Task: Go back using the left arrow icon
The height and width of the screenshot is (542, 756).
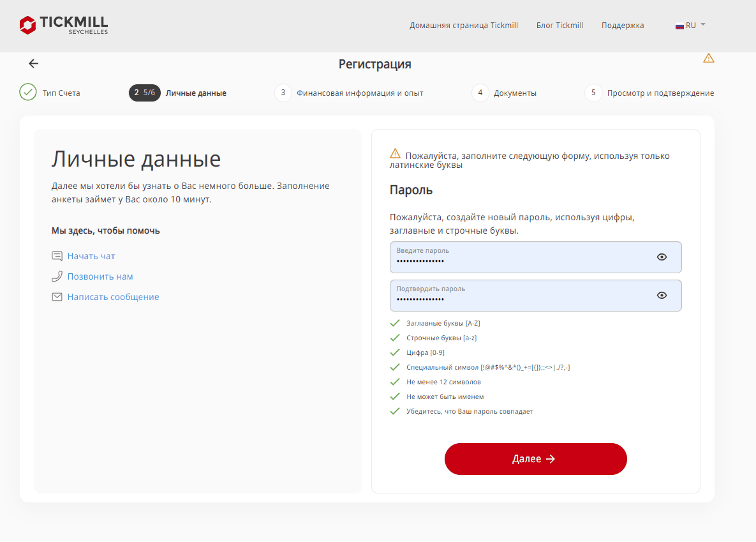Action: point(33,64)
